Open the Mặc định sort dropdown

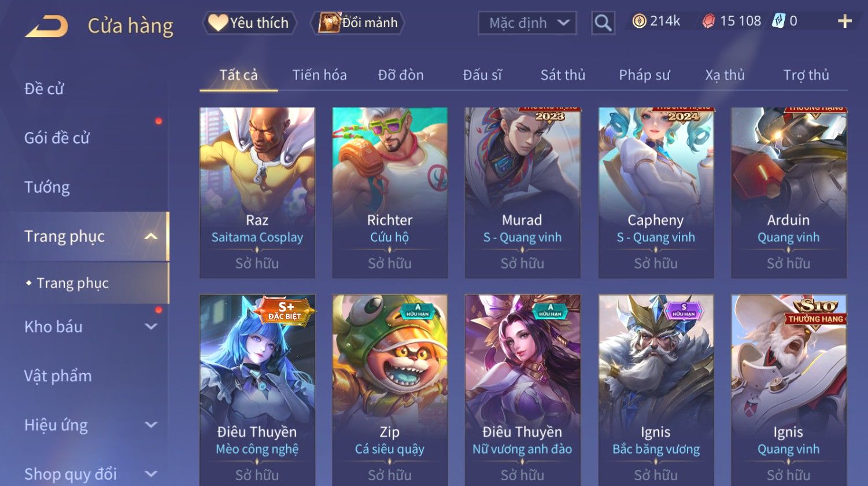[x=527, y=23]
